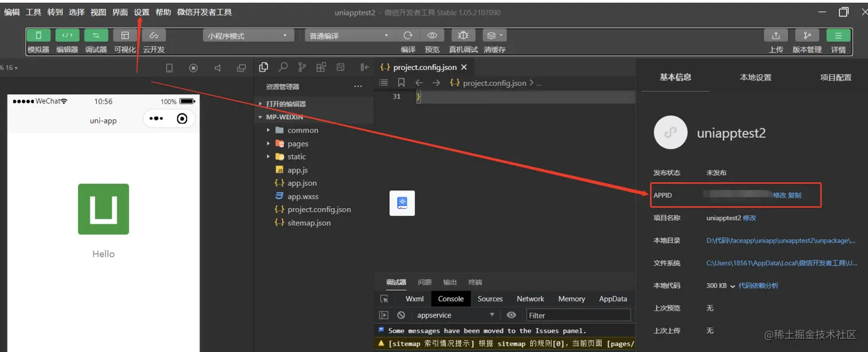Screen dimensions: 868x352
Task: Open the 小程序模式 mode dropdown
Action: 248,36
